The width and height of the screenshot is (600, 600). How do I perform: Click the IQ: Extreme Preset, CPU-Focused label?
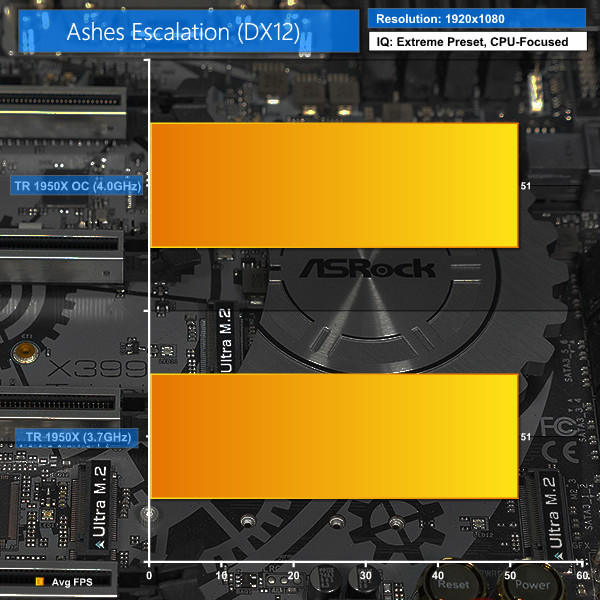(478, 41)
